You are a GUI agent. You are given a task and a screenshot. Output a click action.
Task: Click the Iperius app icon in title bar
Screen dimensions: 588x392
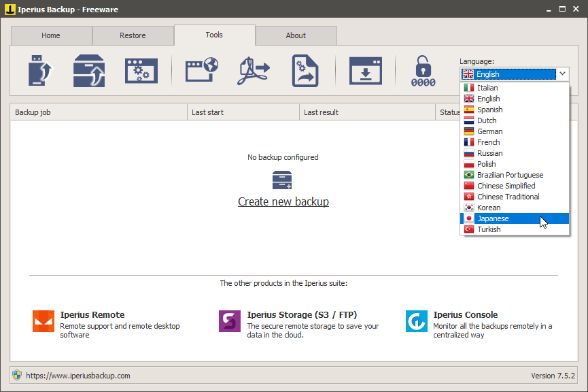(10, 9)
